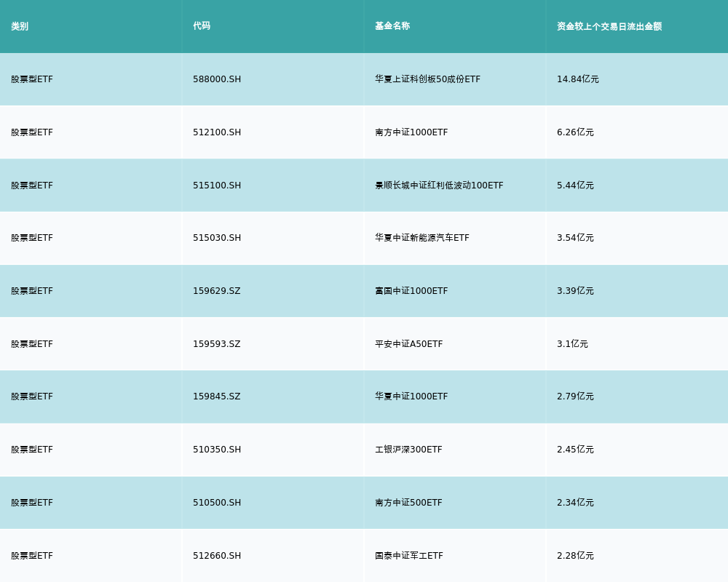This screenshot has width=728, height=582.
Task: Select fund code 159845.SZ
Action: coord(216,396)
